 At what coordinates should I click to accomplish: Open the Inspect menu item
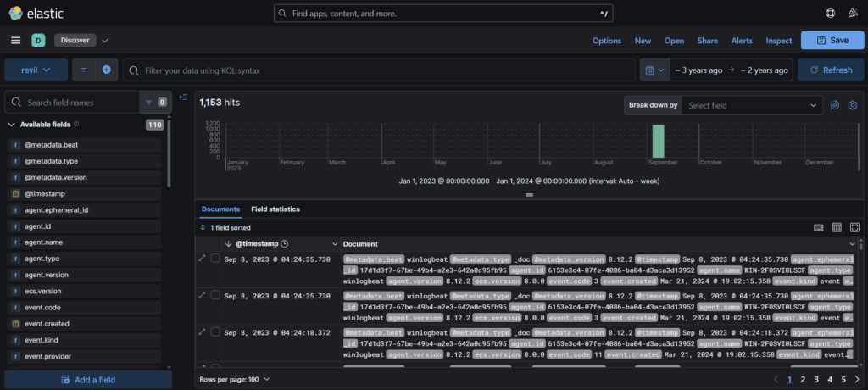778,41
